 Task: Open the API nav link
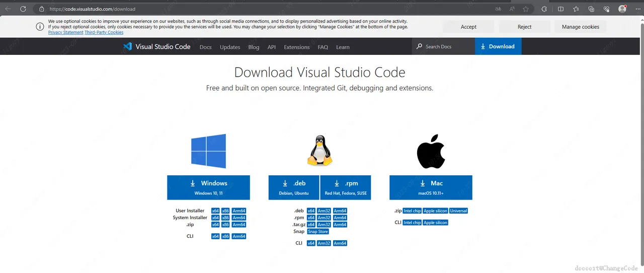point(272,47)
